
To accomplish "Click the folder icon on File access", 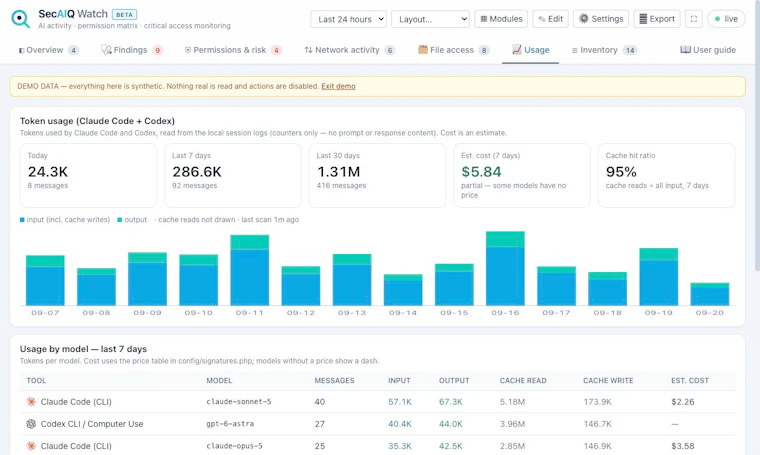I will coord(423,49).
